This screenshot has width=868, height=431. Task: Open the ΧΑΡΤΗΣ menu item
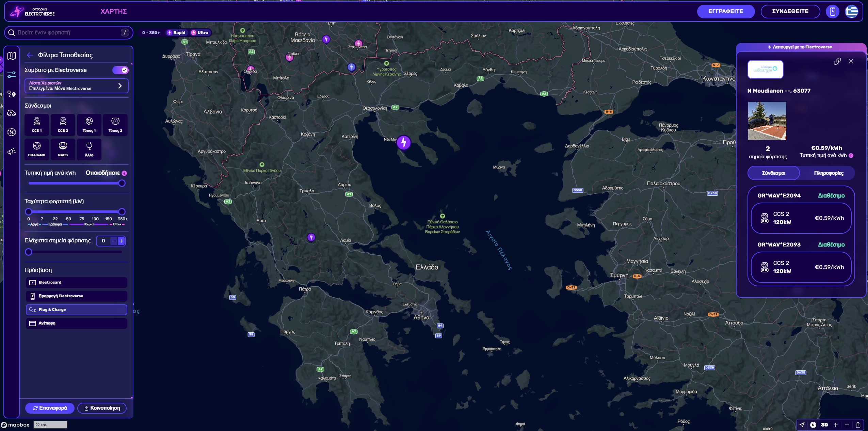[113, 11]
